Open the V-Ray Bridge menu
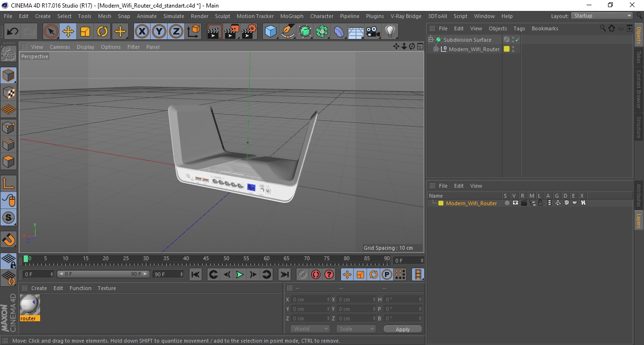The width and height of the screenshot is (644, 345). point(406,16)
